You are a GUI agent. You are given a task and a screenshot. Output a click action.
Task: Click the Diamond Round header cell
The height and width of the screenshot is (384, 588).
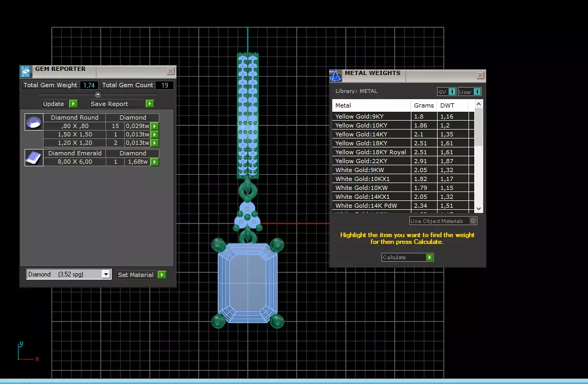[74, 118]
